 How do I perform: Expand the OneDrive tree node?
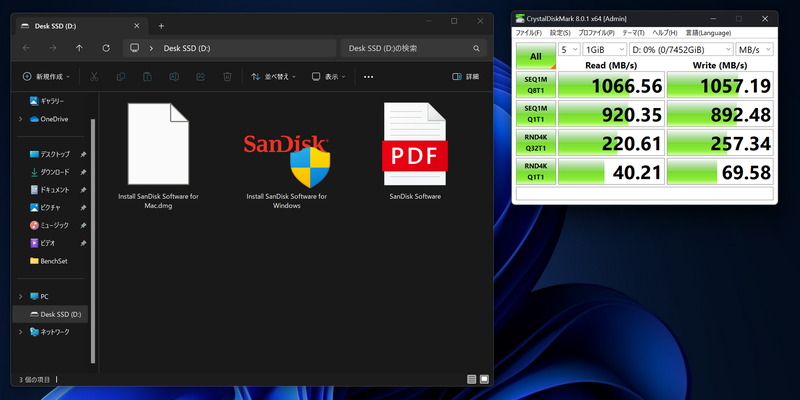point(20,119)
